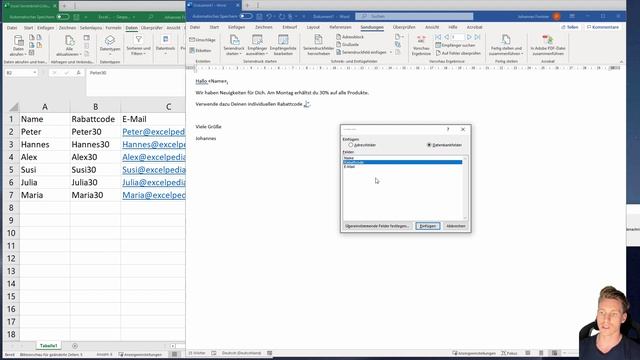Add a new sheet in Excel

pos(75,346)
